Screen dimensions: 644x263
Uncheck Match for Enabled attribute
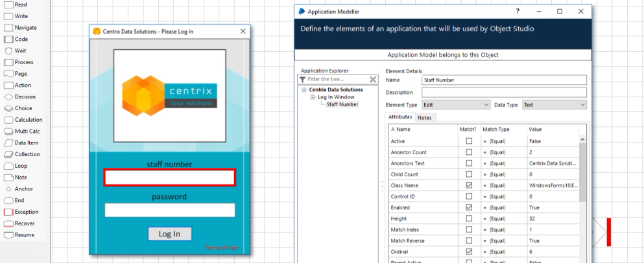point(469,207)
